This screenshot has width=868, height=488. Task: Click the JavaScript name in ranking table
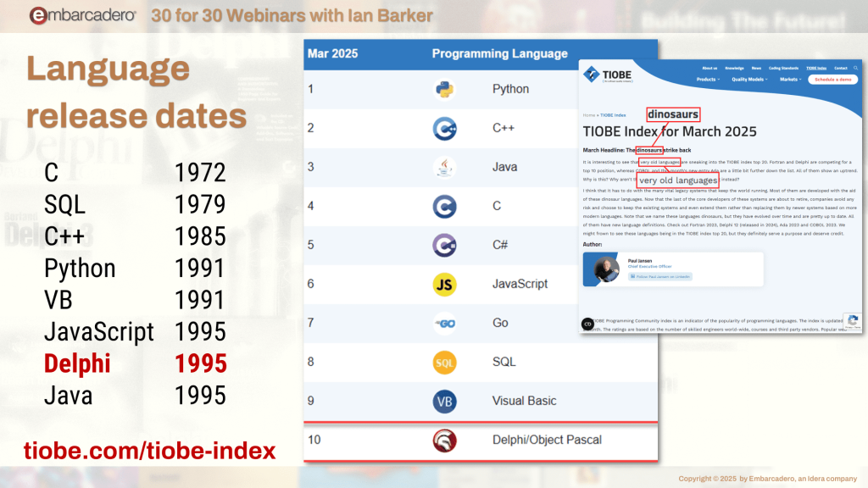tap(520, 284)
